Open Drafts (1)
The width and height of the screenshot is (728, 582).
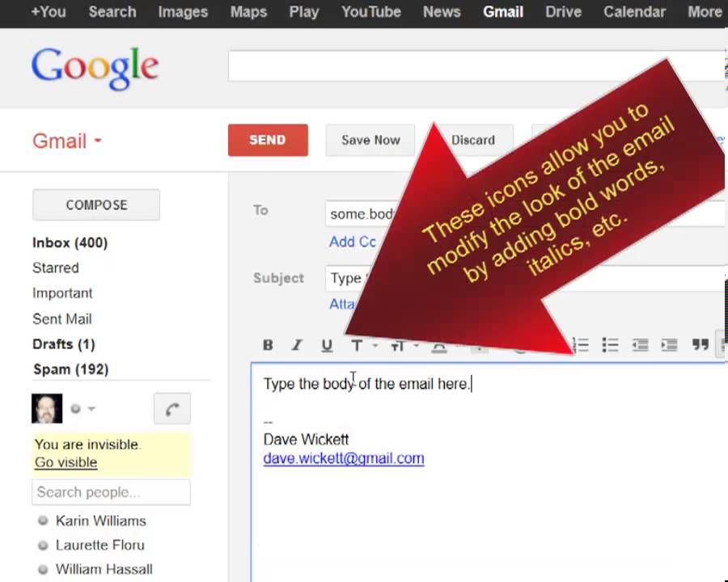pos(64,344)
